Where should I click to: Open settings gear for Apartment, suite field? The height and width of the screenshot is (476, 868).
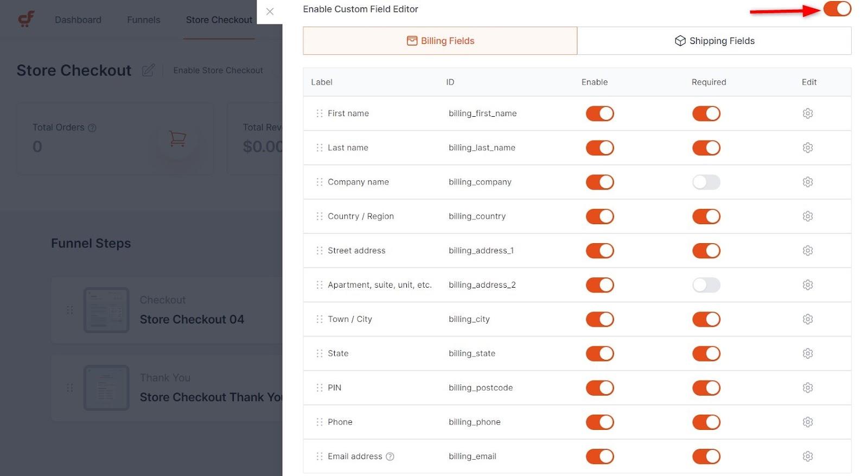[807, 285]
